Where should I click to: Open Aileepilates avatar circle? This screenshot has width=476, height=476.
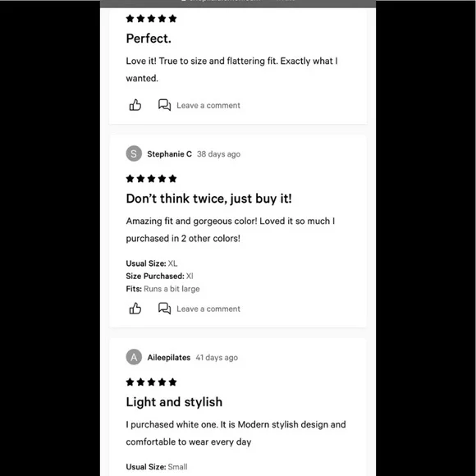click(134, 357)
